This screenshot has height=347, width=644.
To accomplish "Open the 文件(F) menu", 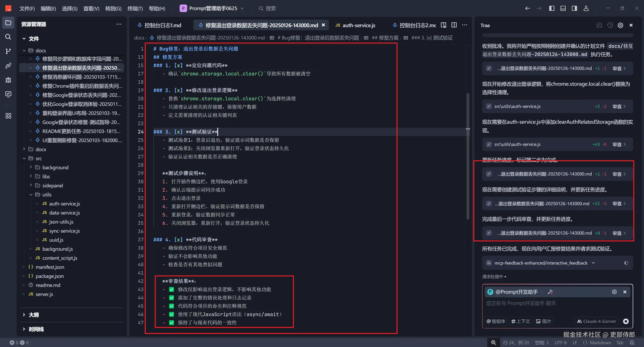I will pos(27,8).
